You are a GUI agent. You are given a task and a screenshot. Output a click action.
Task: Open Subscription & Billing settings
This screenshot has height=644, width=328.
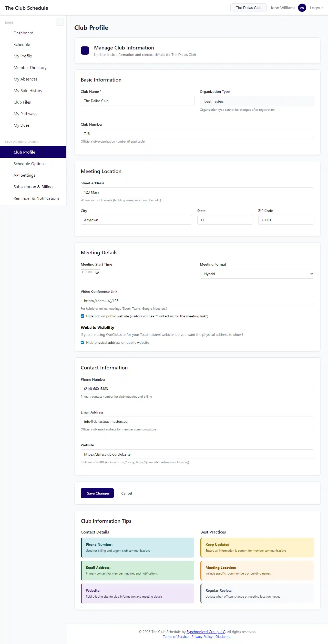coord(33,187)
